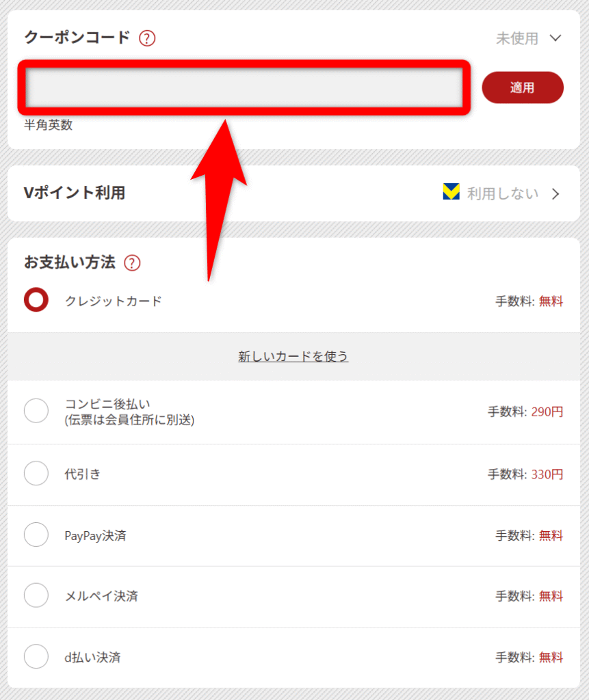Viewport: 589px width, 700px height.
Task: Select the クレジットカード radio button
Action: click(x=36, y=300)
